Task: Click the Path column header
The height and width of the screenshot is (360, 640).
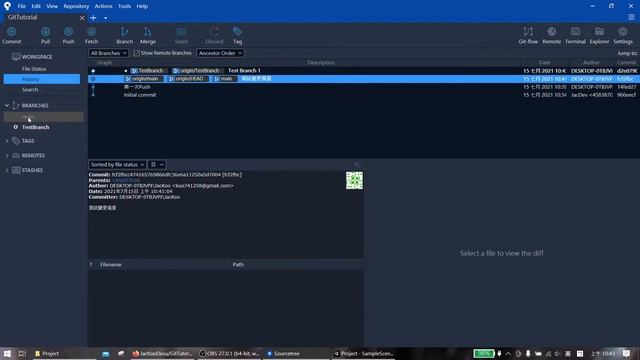Action: pos(238,264)
